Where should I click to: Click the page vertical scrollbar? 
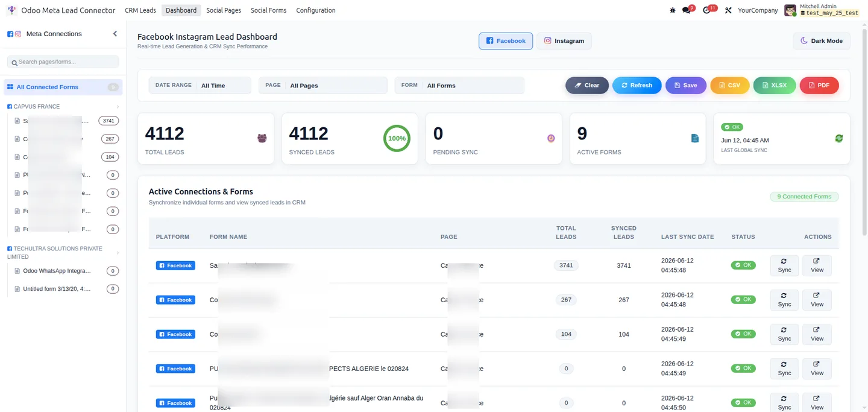tap(865, 133)
